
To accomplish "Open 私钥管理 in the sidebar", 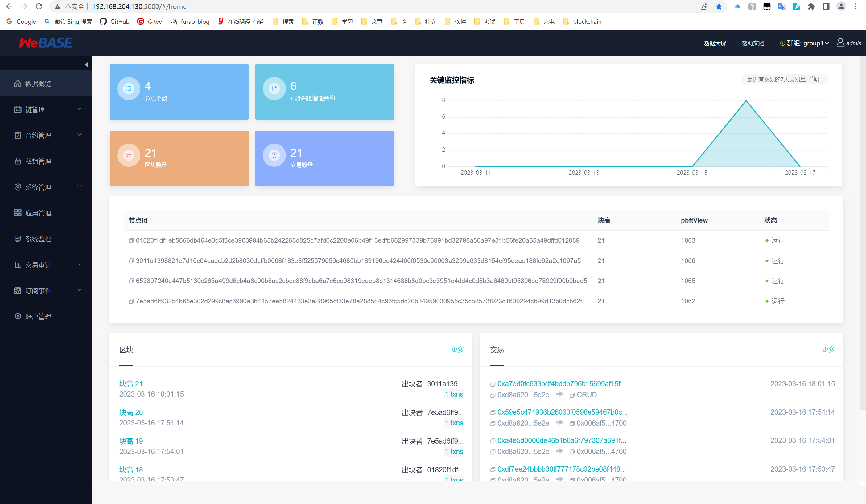I will 38,161.
